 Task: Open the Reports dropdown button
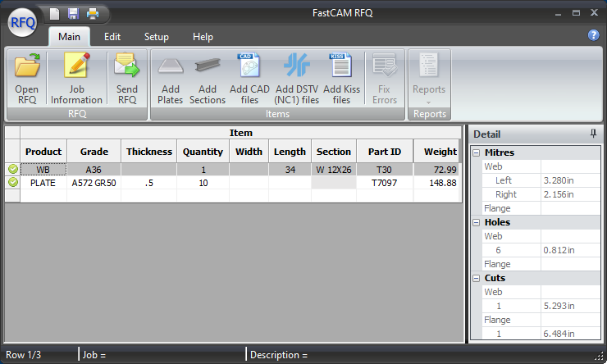[429, 79]
